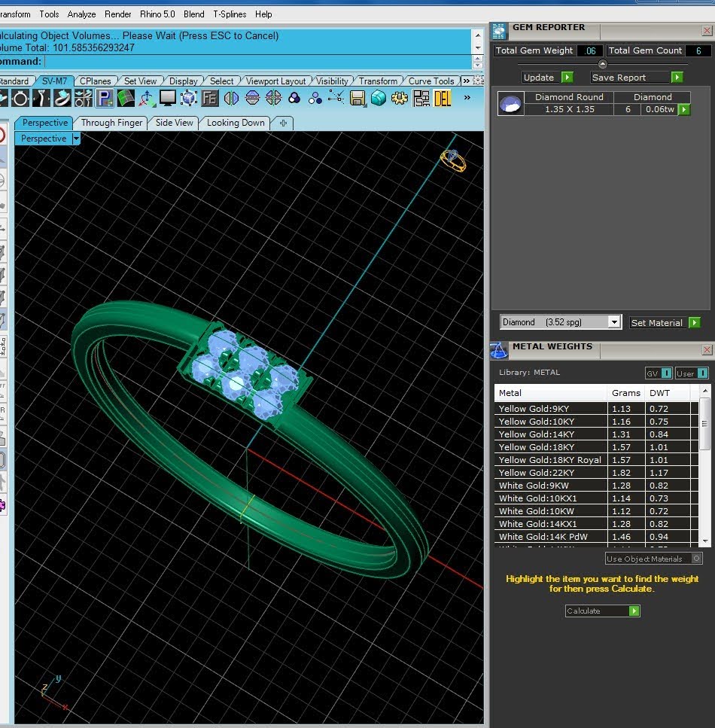The width and height of the screenshot is (715, 728).
Task: Open the Rhino 5.0 menu
Action: [157, 14]
